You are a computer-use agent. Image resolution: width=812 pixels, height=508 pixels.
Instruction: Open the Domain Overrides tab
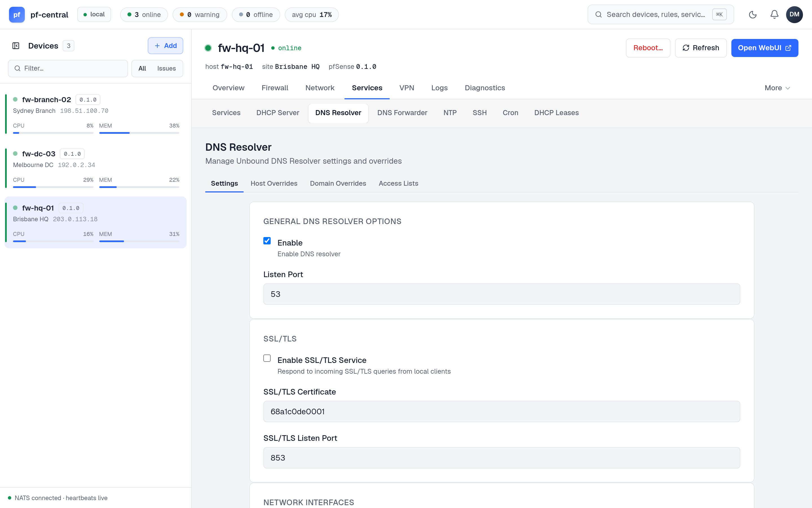[338, 183]
